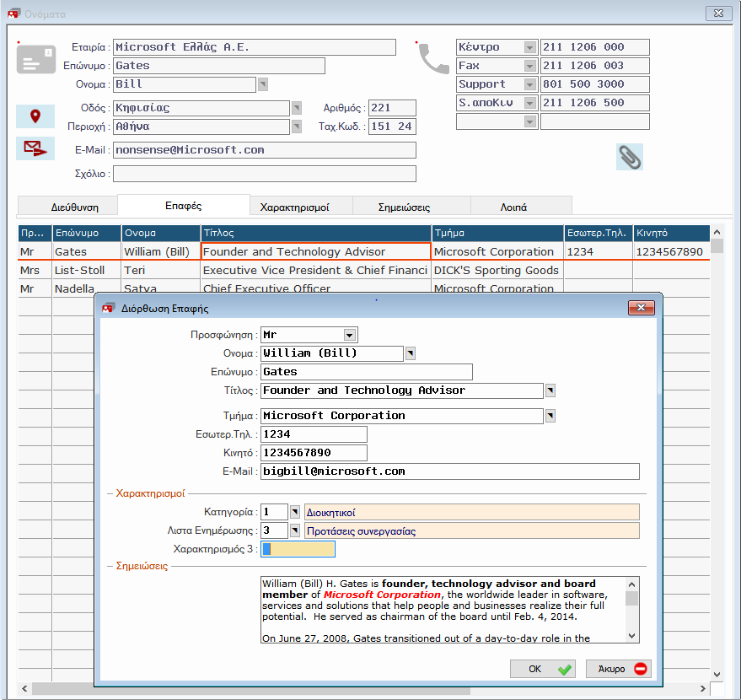Image resolution: width=741 pixels, height=700 pixels.
Task: Click the dialog E-Mail field bigbill@microsoft.com
Action: (450, 471)
